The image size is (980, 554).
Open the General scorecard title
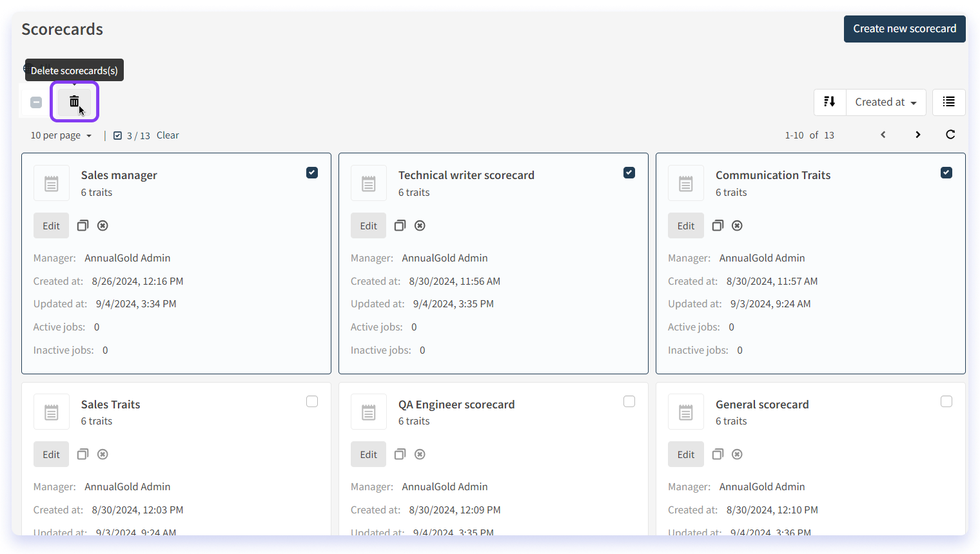[762, 405]
